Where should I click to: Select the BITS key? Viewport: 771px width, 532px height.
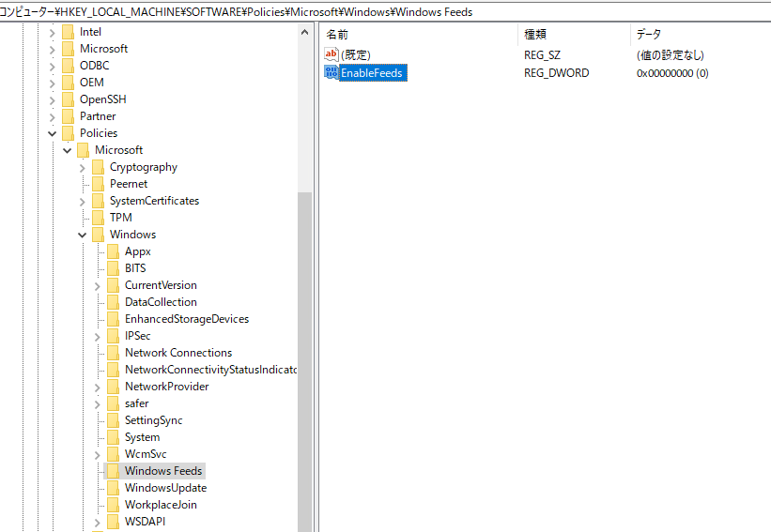(135, 268)
